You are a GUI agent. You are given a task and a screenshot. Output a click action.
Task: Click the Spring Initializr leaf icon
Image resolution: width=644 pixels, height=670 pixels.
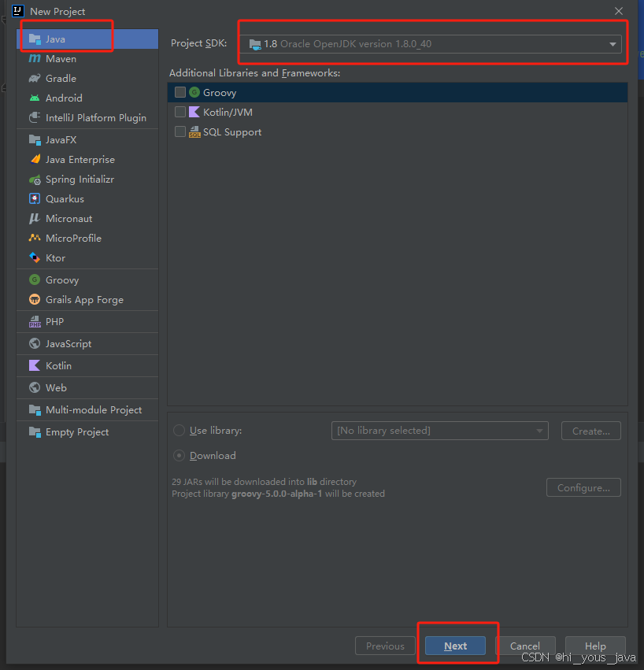tap(35, 180)
